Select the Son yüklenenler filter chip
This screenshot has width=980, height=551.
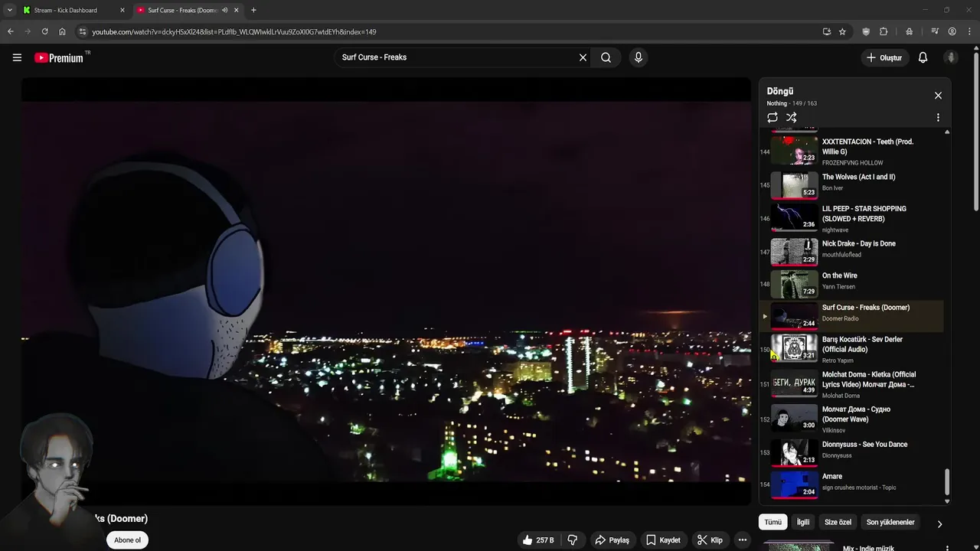[x=890, y=522]
